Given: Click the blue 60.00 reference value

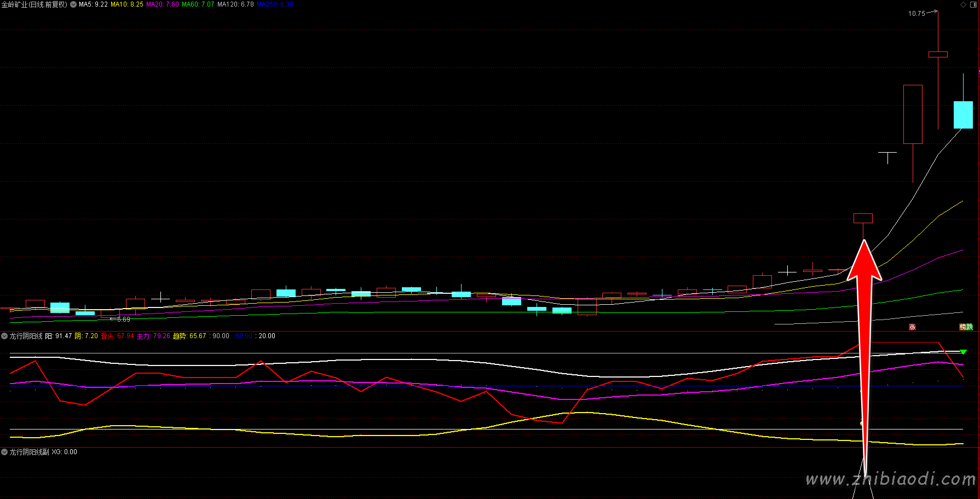Looking at the screenshot, I should point(244,336).
